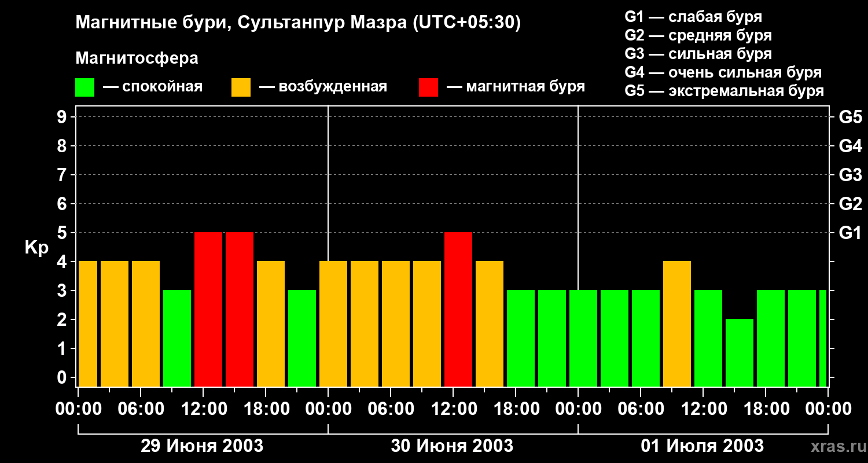Select the yellow bar starting 18:00 on 29 June
The width and height of the screenshot is (868, 463).
tap(271, 324)
